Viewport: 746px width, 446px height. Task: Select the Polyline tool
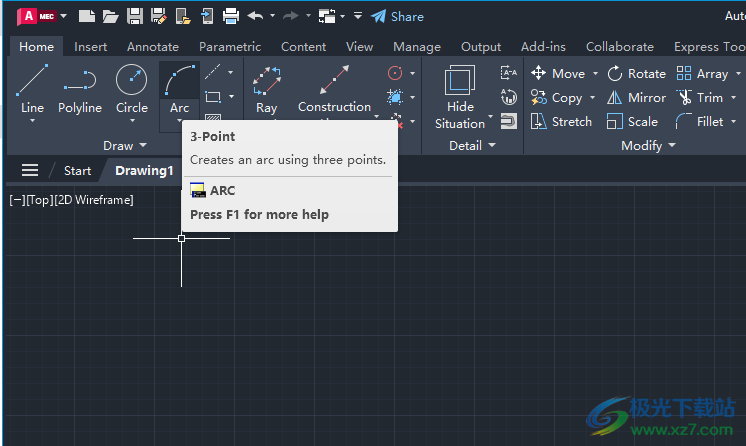[x=80, y=89]
